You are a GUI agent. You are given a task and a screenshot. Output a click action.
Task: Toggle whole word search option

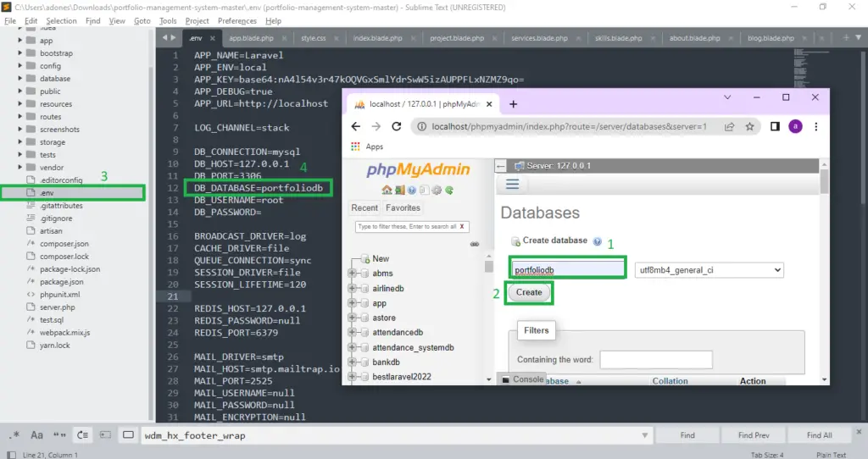point(60,435)
